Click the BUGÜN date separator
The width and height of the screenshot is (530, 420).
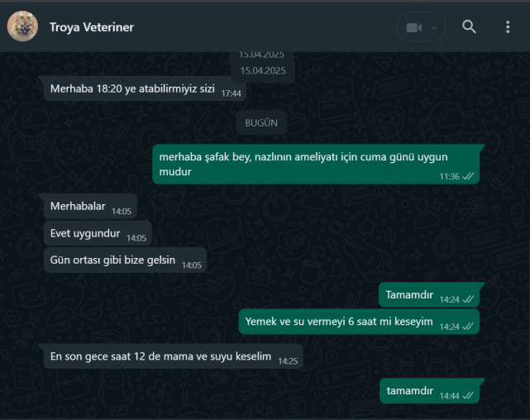(x=261, y=122)
